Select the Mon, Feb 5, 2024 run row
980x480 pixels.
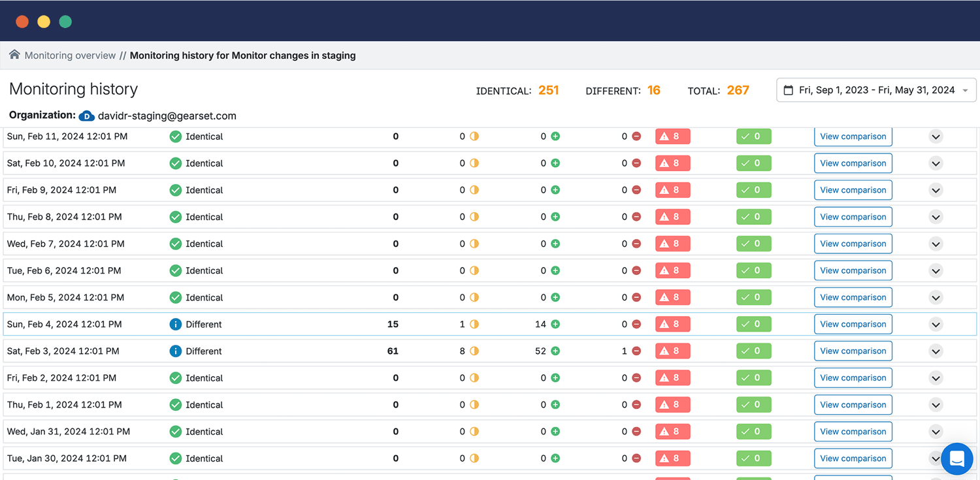pos(65,298)
